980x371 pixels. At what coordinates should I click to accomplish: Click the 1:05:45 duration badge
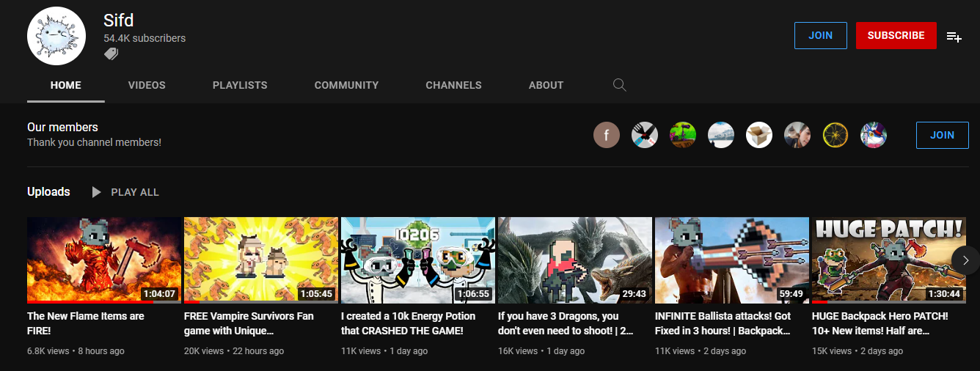(x=317, y=293)
